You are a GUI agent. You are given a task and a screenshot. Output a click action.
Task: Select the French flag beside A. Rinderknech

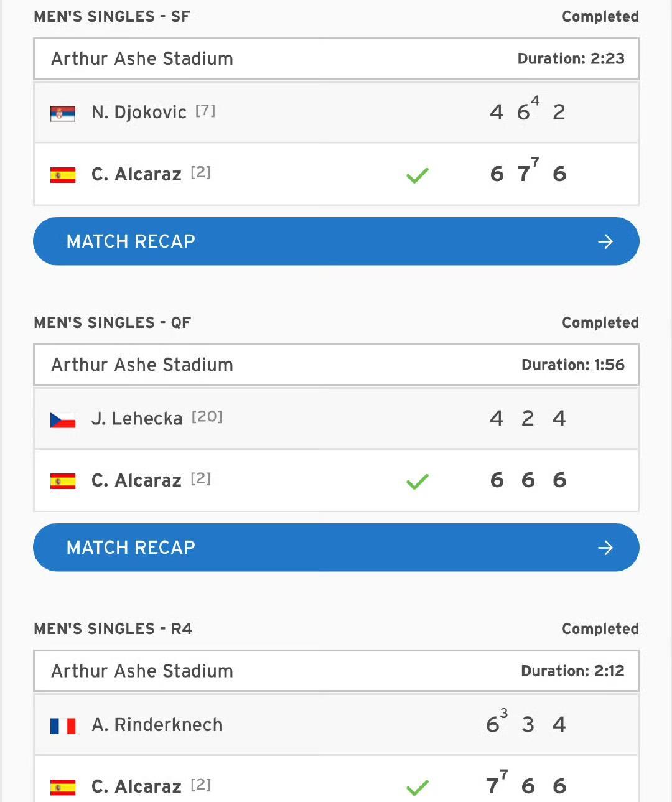(63, 725)
